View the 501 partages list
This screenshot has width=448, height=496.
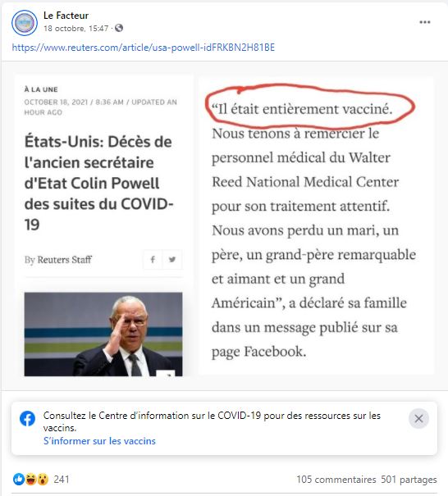pyautogui.click(x=409, y=480)
